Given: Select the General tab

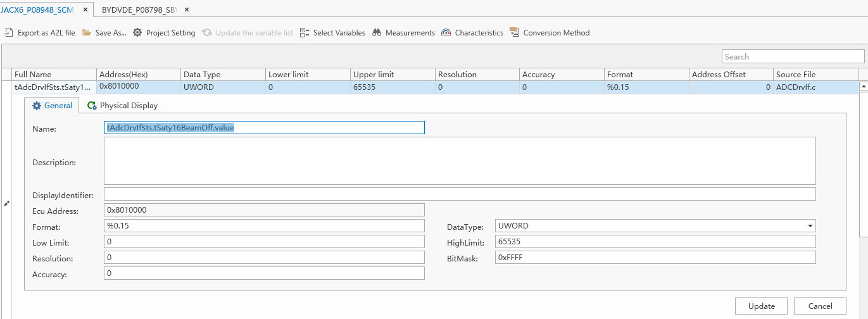Looking at the screenshot, I should (x=53, y=106).
